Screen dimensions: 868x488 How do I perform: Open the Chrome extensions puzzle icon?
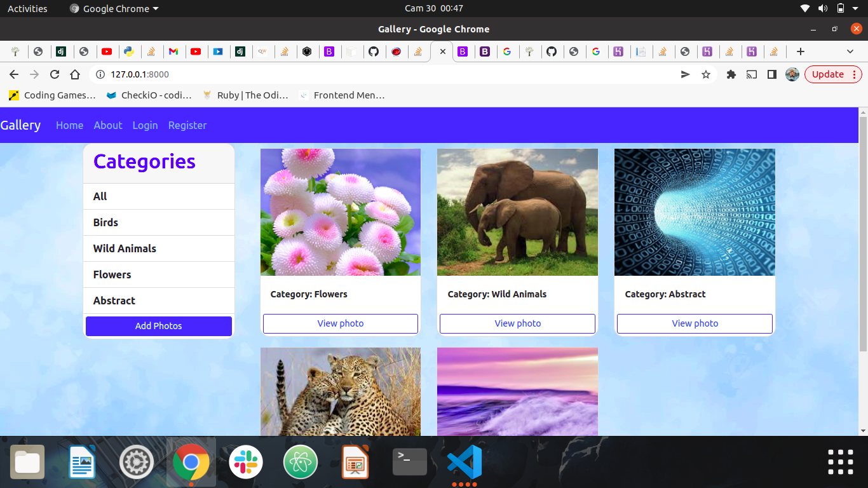(731, 74)
